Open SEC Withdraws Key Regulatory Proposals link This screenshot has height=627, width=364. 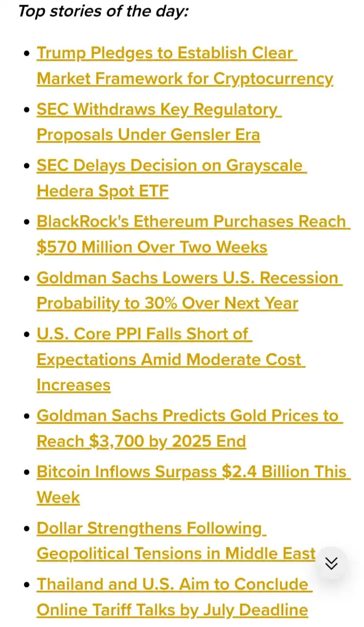pos(159,122)
